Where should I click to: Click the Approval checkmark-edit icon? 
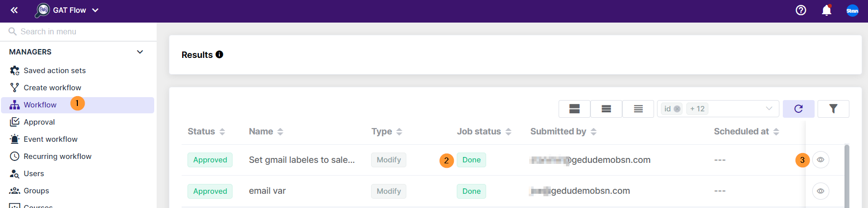[15, 122]
